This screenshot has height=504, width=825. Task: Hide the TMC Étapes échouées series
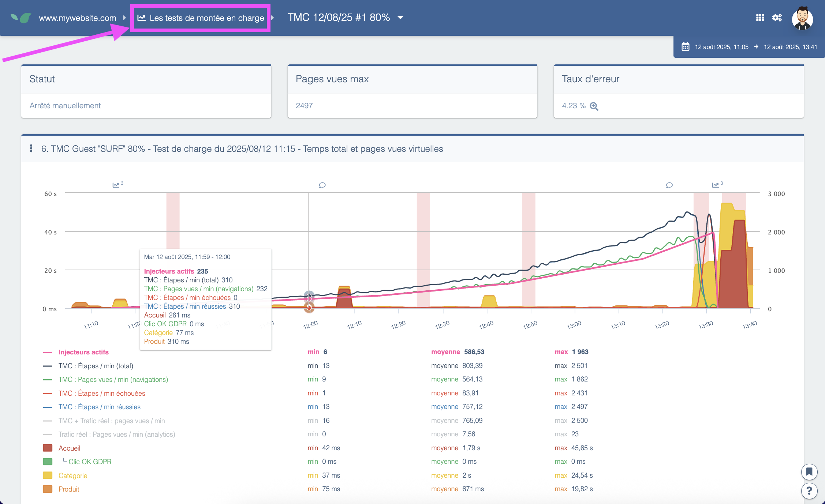point(101,394)
